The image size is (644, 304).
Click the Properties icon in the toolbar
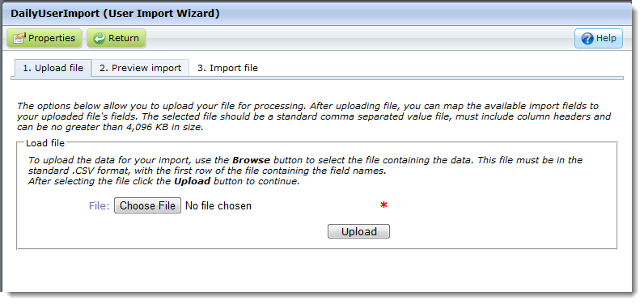click(19, 38)
